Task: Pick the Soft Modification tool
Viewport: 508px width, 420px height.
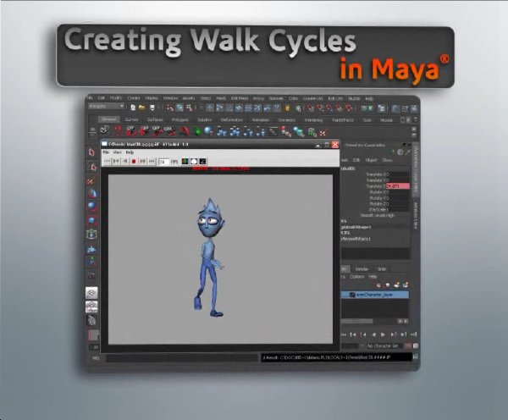Action: 92,248
